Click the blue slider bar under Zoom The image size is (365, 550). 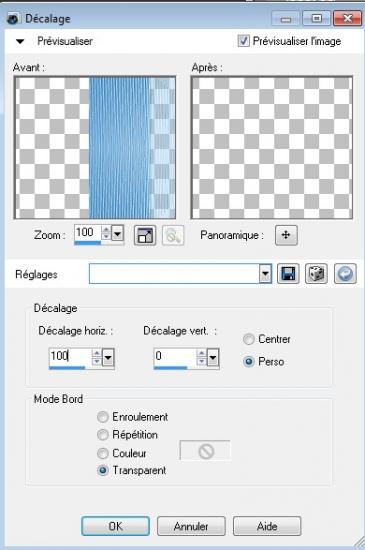[88, 242]
